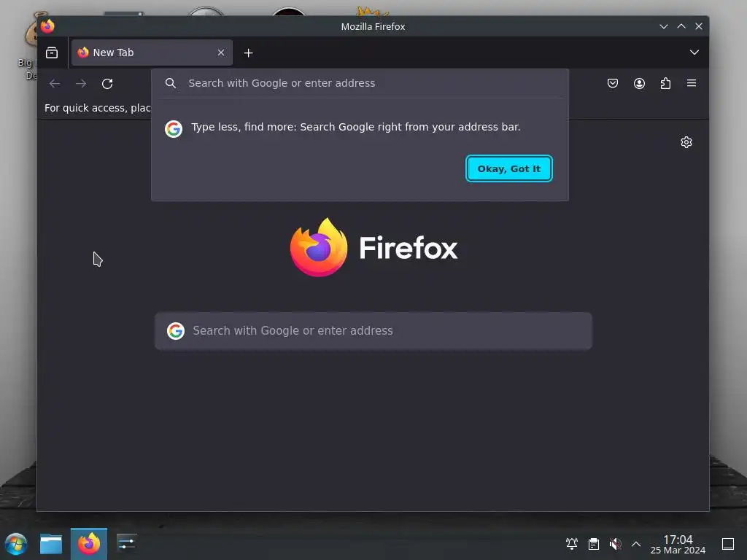This screenshot has height=560, width=747.
Task: Open the Extensions puzzle icon
Action: coord(665,83)
